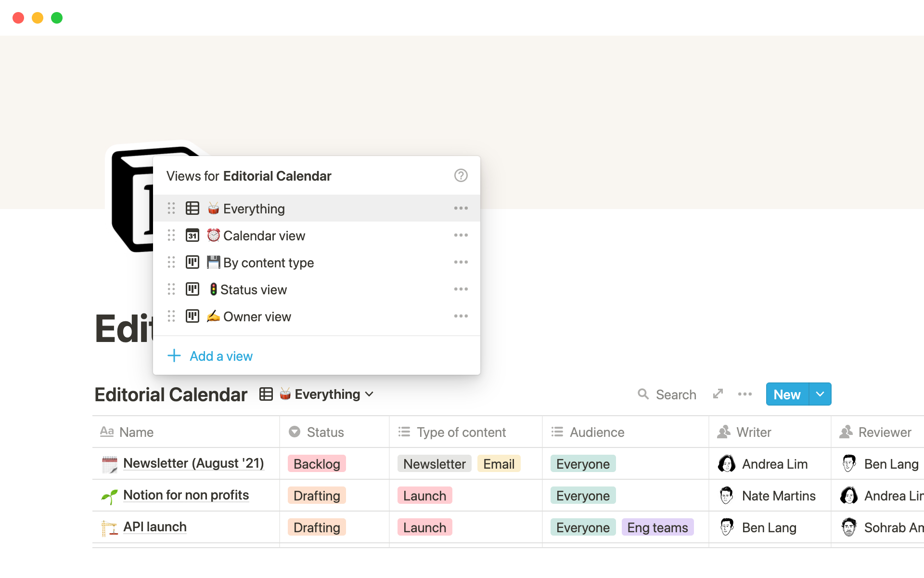The width and height of the screenshot is (924, 578).
Task: Click the expand/fullscreen icon in toolbar
Action: coord(719,394)
